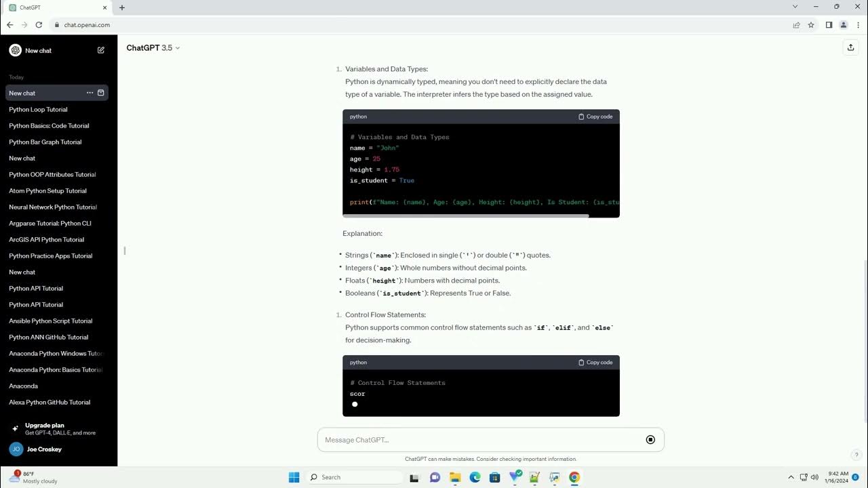Click the new chat compose icon in sidebar

tap(101, 50)
